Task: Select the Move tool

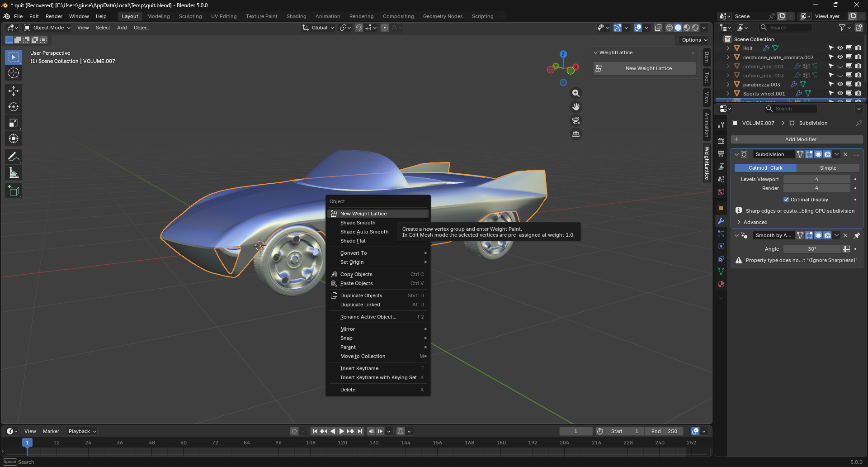Action: [x=14, y=91]
